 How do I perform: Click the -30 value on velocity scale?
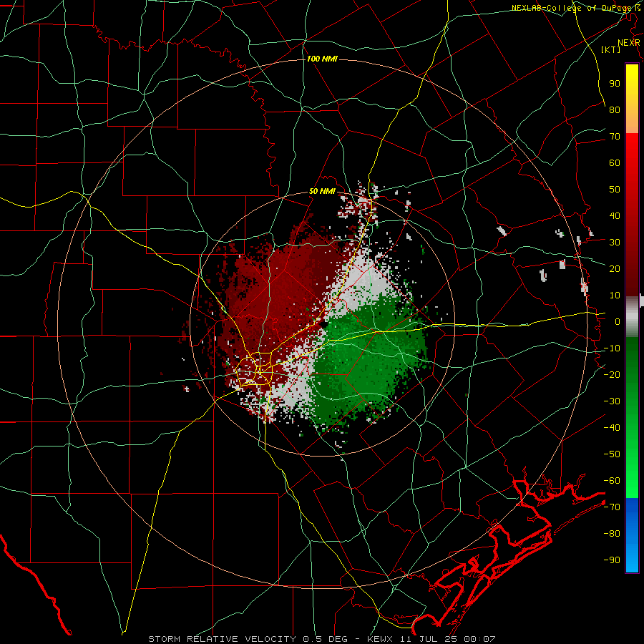(612, 401)
